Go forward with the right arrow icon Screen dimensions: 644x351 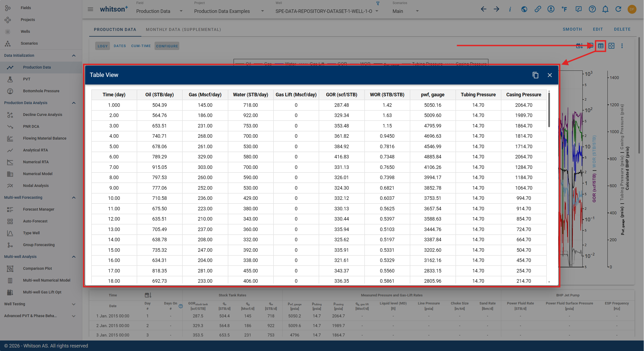coord(496,9)
